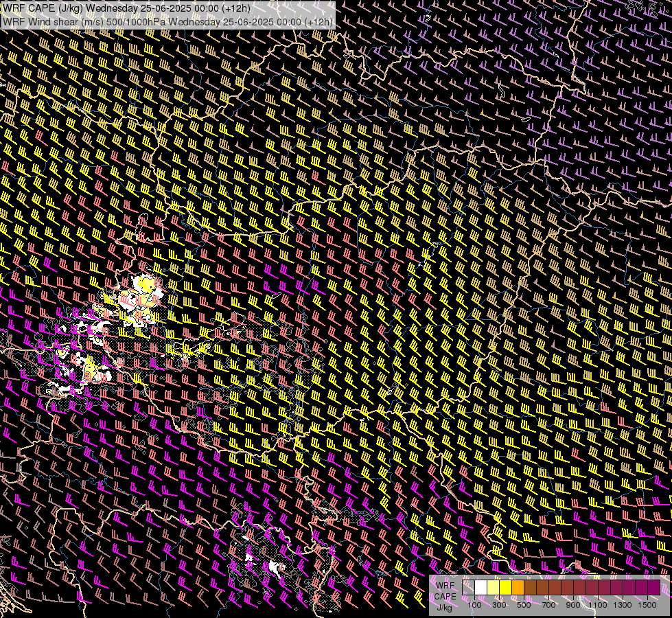
Task: Click the '500' legend value
Action: click(524, 605)
